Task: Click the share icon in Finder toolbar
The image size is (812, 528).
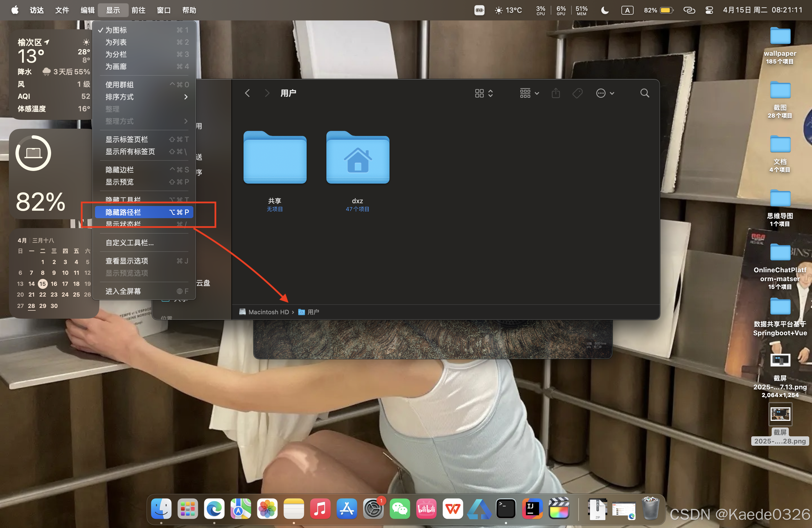Action: [x=556, y=93]
